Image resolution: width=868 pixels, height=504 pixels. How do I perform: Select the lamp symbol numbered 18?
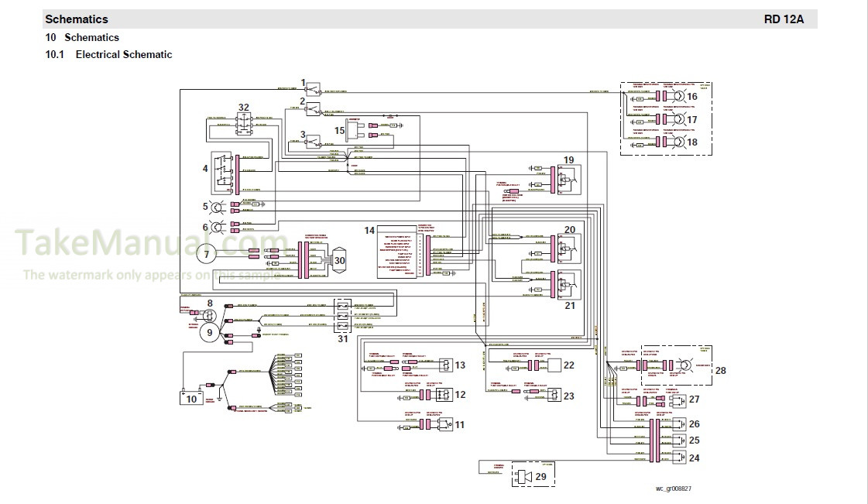678,142
